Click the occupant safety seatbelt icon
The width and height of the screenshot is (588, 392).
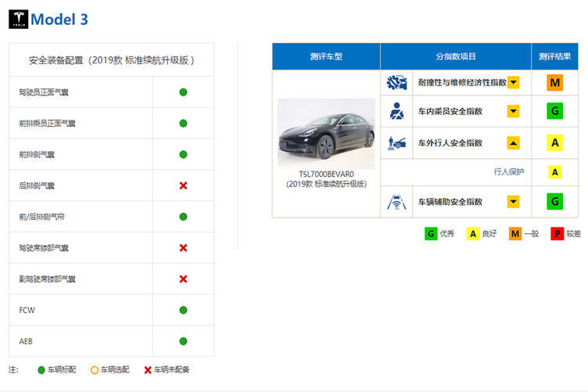pyautogui.click(x=397, y=111)
